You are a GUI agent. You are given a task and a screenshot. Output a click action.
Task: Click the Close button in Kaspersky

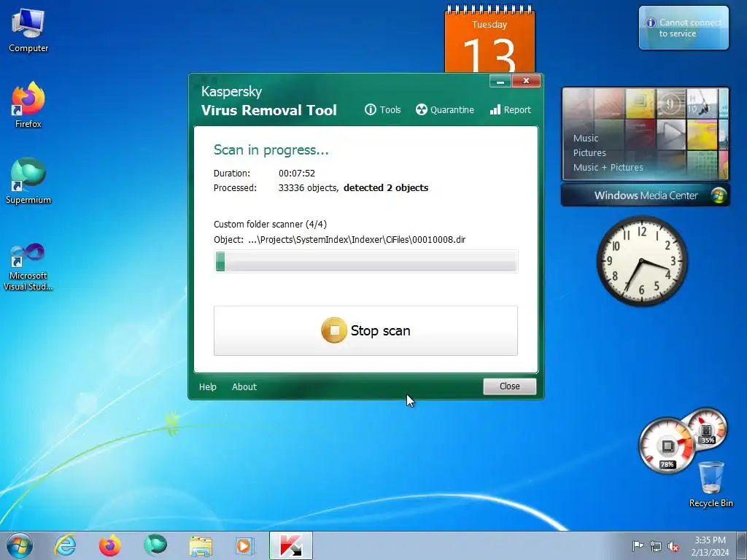coord(509,386)
